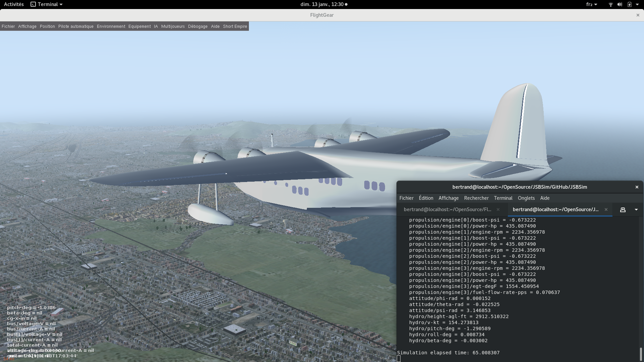Click the Activities icon top-left
The height and width of the screenshot is (362, 644).
[13, 4]
